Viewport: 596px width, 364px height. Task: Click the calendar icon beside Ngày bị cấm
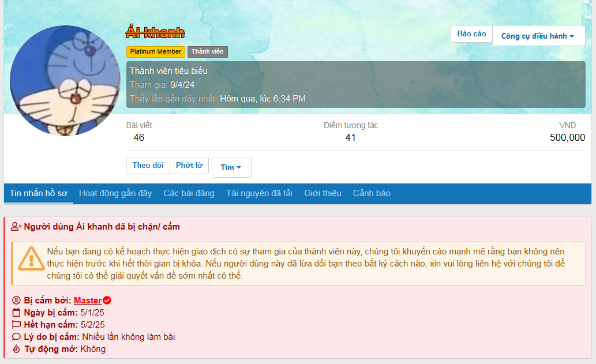(x=16, y=313)
